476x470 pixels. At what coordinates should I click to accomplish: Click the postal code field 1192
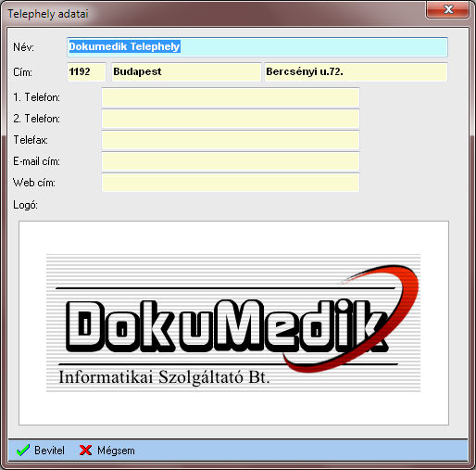coord(86,72)
